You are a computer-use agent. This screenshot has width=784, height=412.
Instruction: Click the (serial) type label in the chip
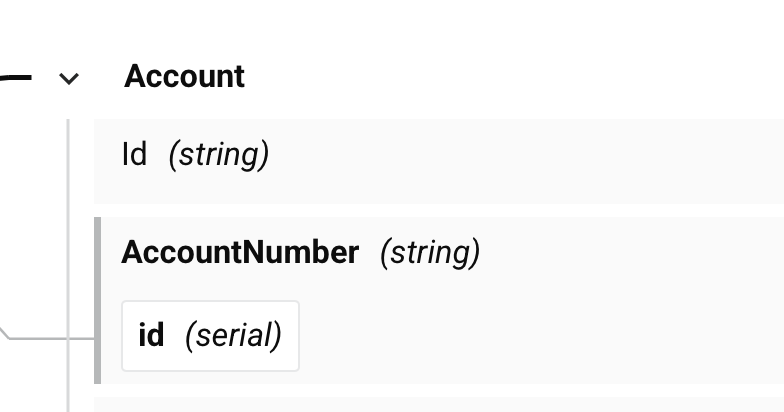point(234,336)
